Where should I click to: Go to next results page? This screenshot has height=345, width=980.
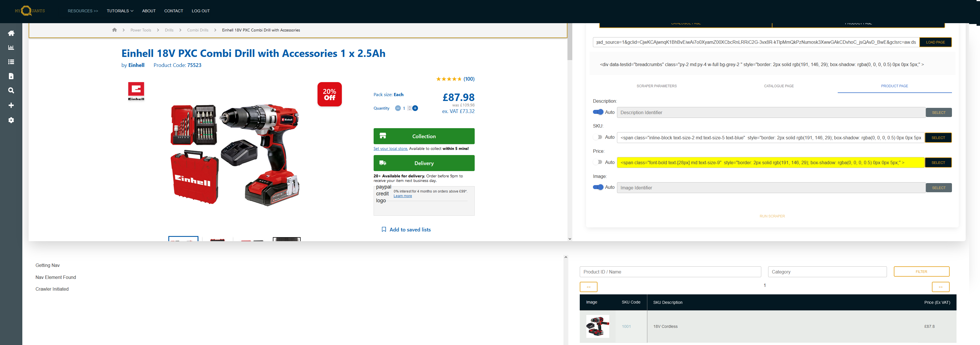point(940,287)
